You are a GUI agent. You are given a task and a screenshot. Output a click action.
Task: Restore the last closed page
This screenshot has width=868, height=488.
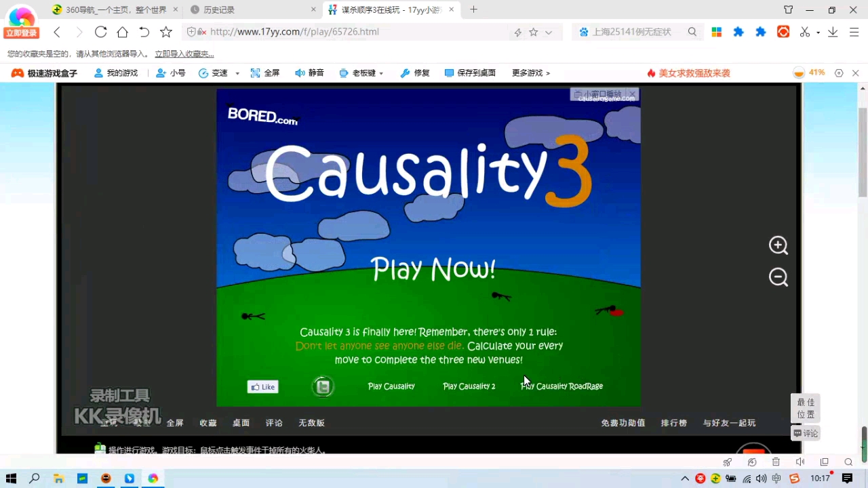(x=144, y=32)
